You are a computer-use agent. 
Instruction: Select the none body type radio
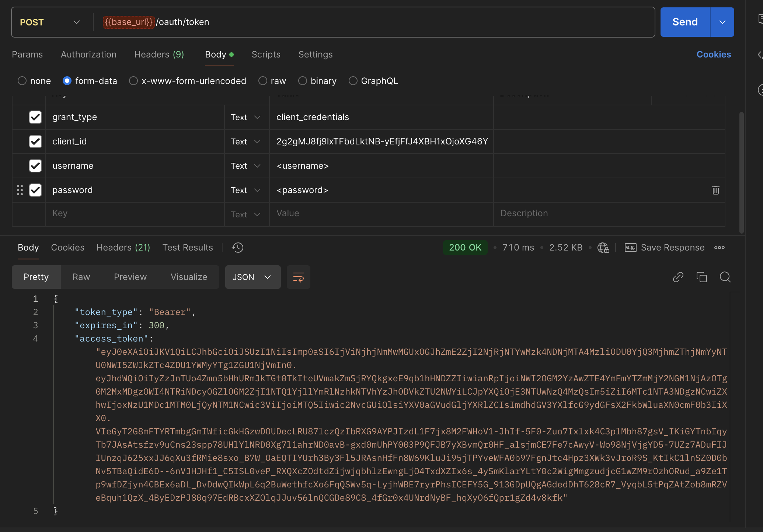[x=22, y=81]
